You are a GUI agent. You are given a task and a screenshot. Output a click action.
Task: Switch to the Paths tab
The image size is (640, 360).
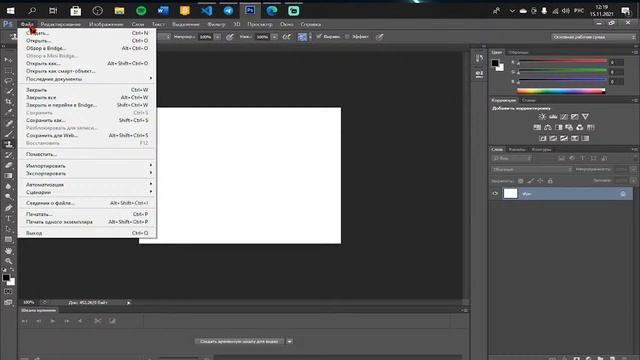click(541, 149)
